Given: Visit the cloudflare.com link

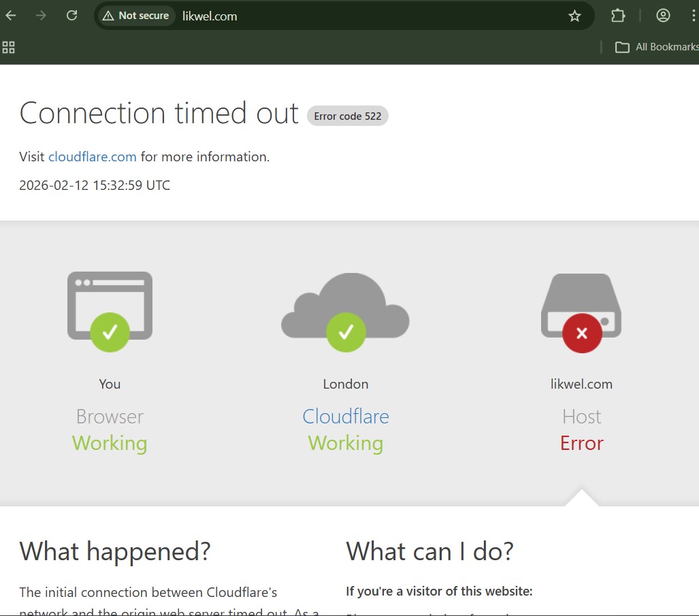Looking at the screenshot, I should [93, 157].
